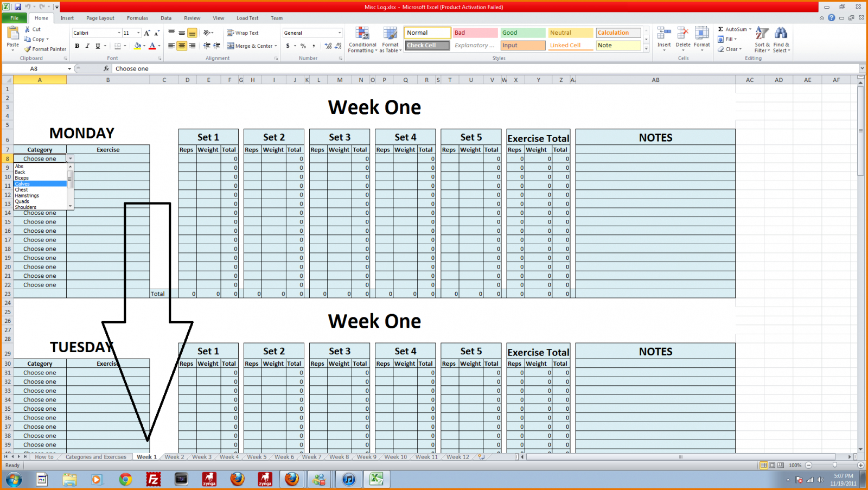This screenshot has width=868, height=490.
Task: Click the zoom slider handle
Action: (x=834, y=466)
